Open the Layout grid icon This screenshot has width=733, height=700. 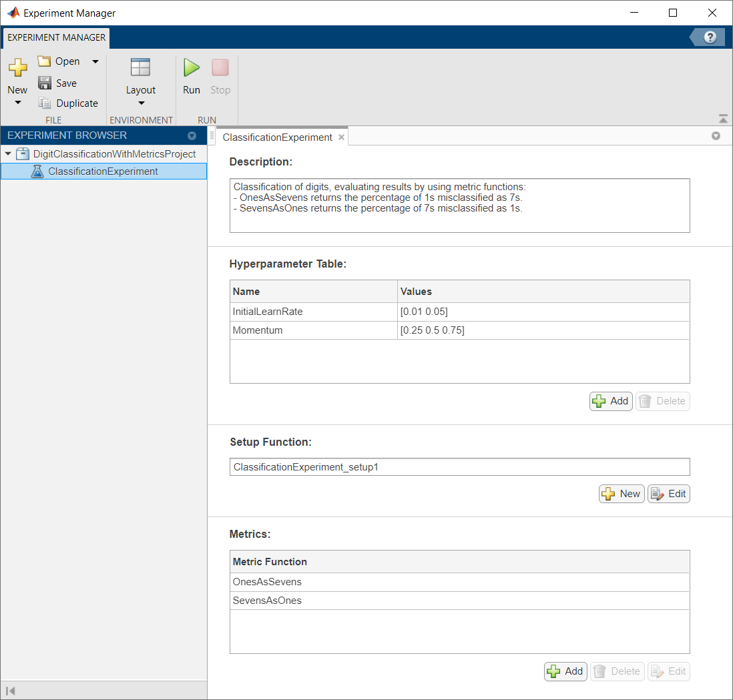coord(140,67)
